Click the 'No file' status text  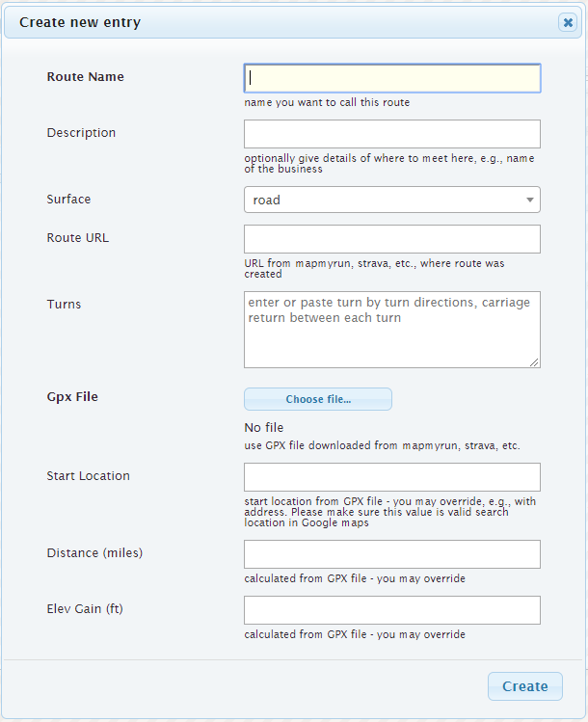pyautogui.click(x=264, y=427)
